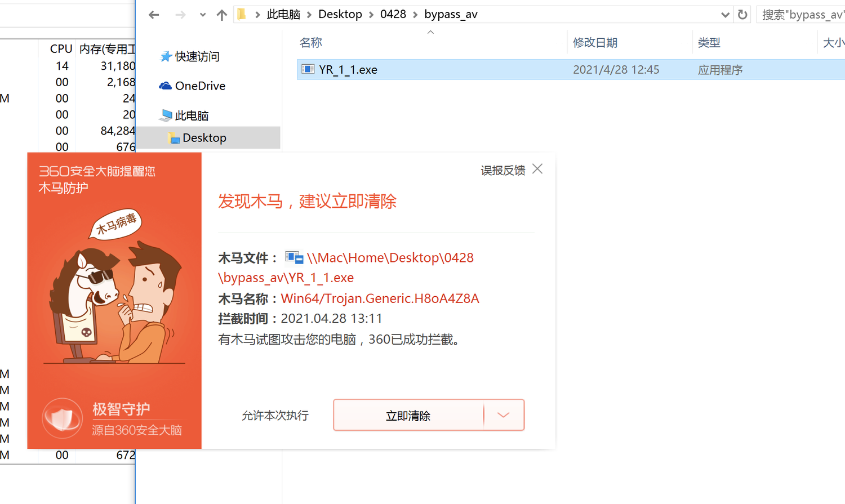The width and height of the screenshot is (845, 504).
Task: Open OneDrive in the navigation pane
Action: click(200, 86)
